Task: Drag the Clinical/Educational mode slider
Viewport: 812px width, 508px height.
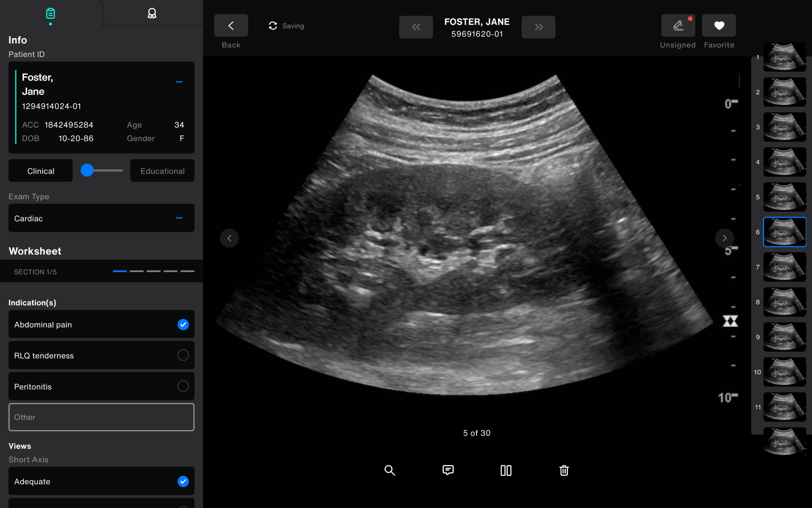Action: pos(87,170)
